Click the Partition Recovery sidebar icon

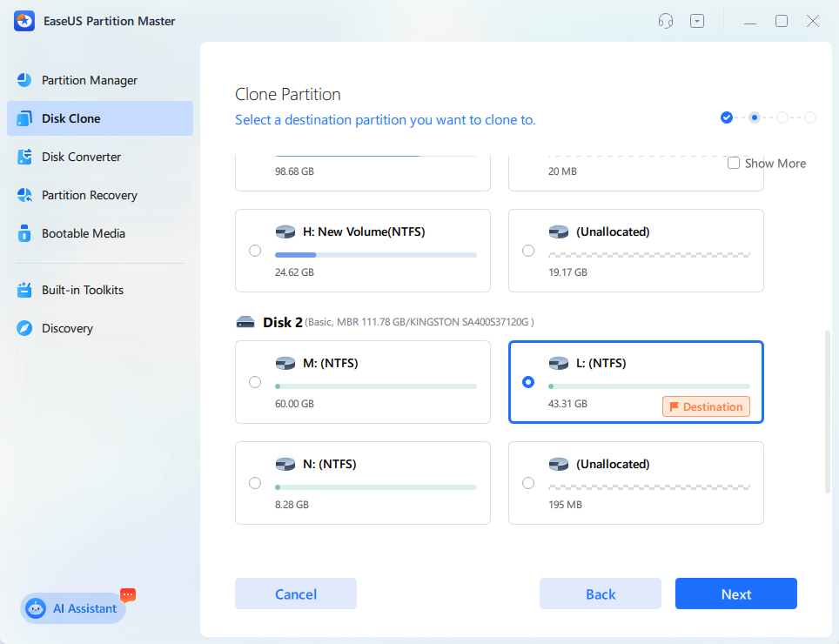[x=24, y=195]
